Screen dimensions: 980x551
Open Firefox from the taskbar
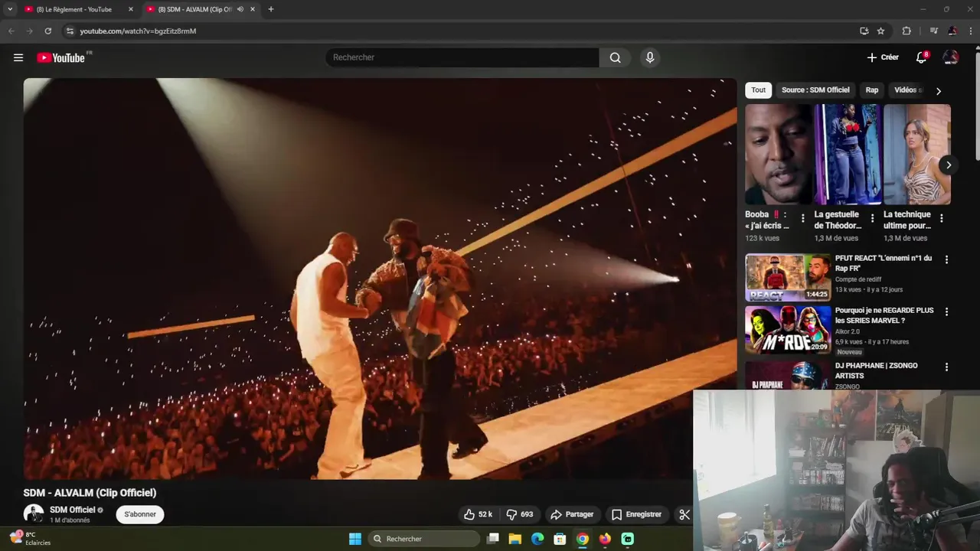point(605,539)
